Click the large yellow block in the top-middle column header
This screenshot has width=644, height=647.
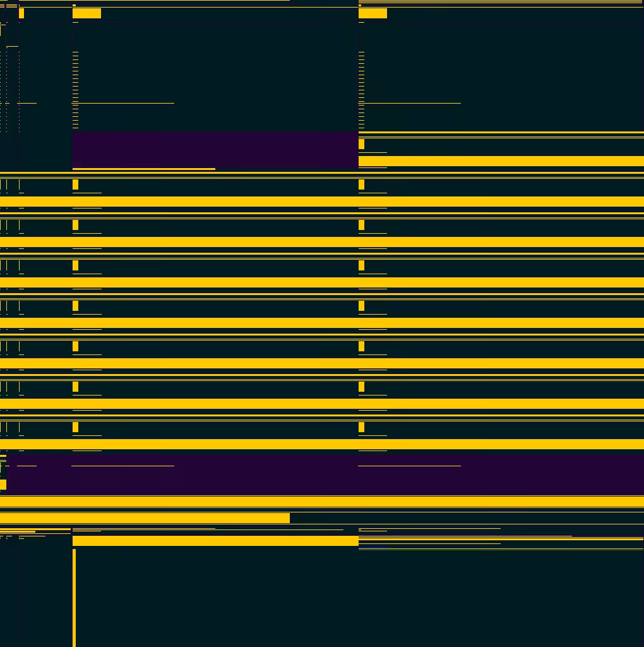86,13
